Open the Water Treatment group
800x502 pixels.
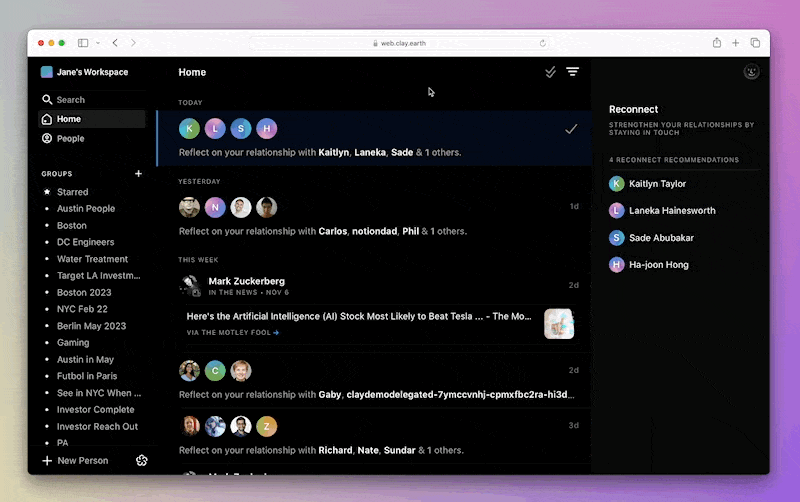pos(92,259)
